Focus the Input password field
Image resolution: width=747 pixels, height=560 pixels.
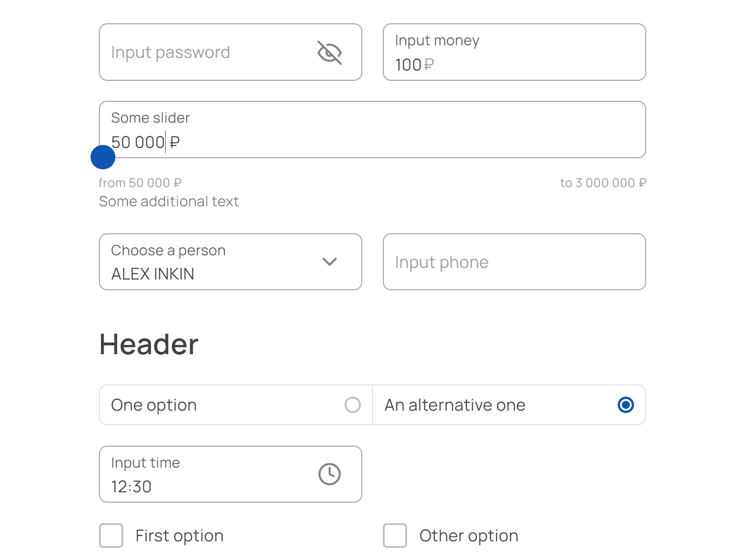(187, 52)
